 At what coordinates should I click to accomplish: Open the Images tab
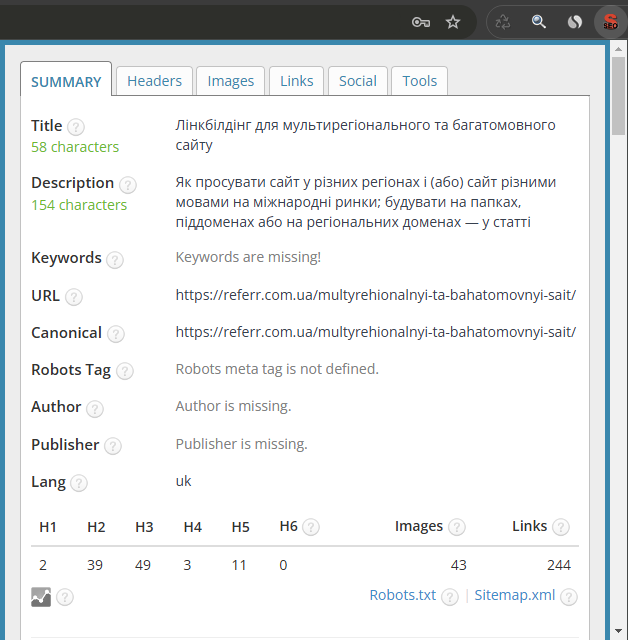(231, 81)
